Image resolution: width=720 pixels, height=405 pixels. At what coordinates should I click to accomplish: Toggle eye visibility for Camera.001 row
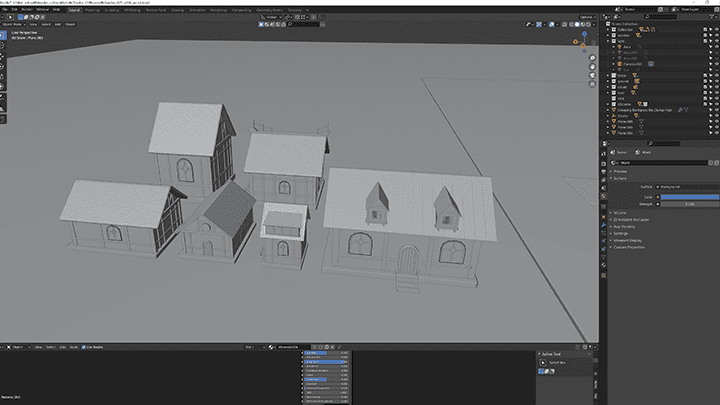coord(716,64)
